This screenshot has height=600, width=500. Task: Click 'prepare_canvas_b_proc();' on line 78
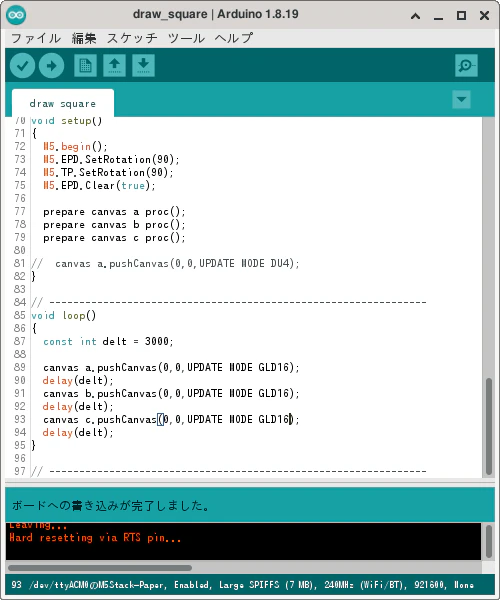coord(114,225)
